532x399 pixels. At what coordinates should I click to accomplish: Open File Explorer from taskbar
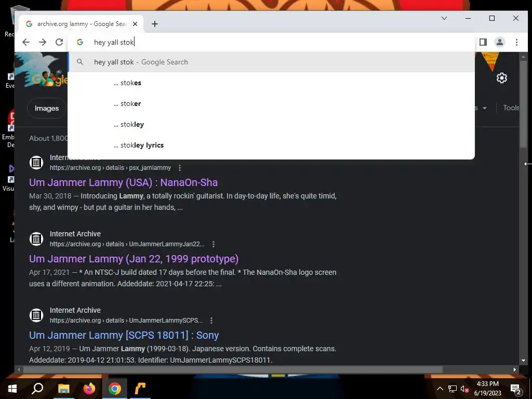[63, 389]
